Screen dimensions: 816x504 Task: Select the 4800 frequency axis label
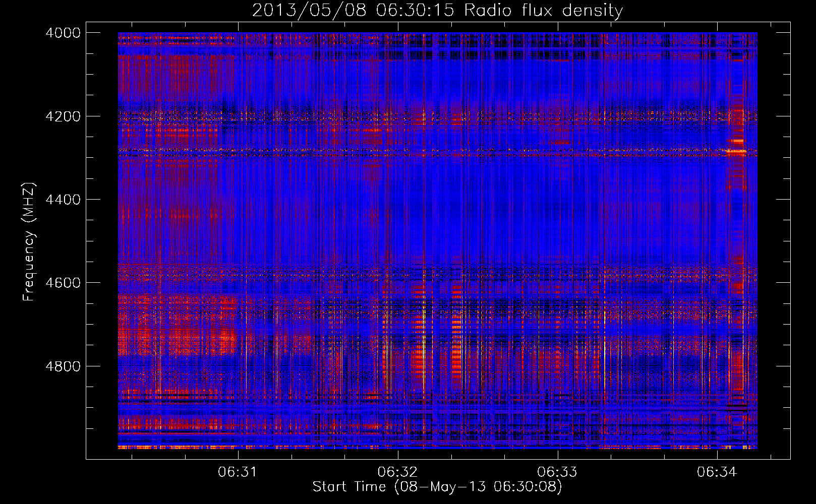(x=63, y=366)
